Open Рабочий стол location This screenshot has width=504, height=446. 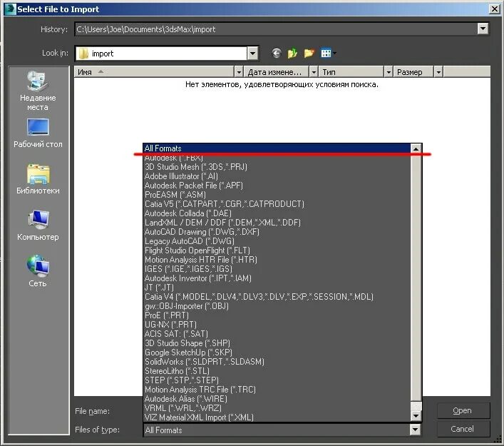[x=38, y=133]
